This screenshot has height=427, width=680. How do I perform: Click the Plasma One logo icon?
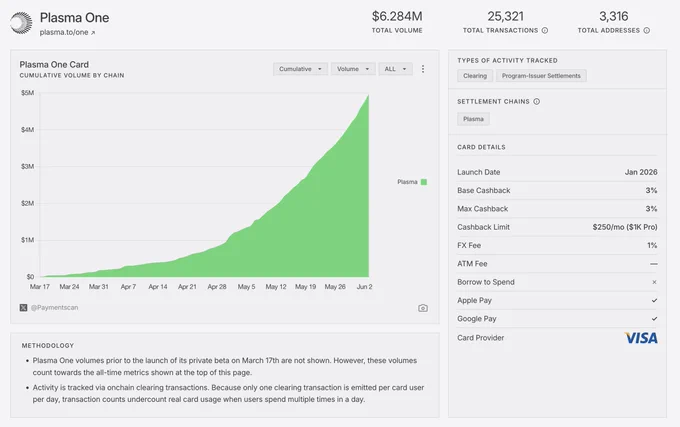click(21, 23)
